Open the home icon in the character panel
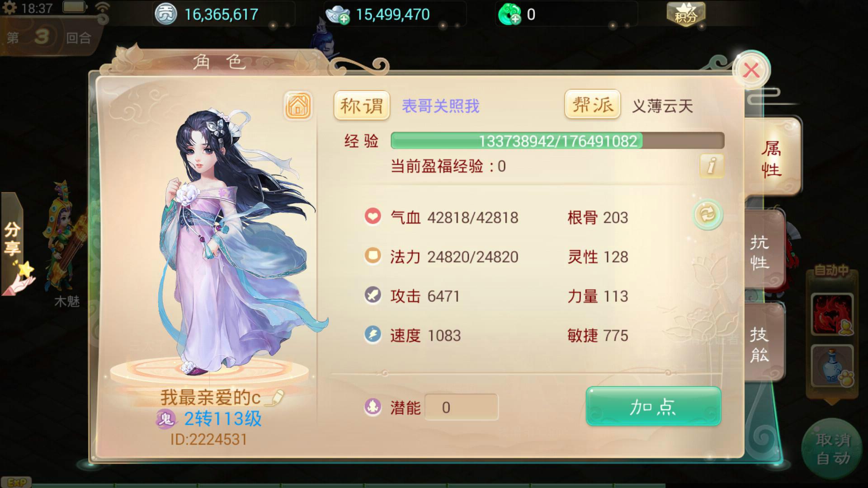The width and height of the screenshot is (868, 488). 298,106
